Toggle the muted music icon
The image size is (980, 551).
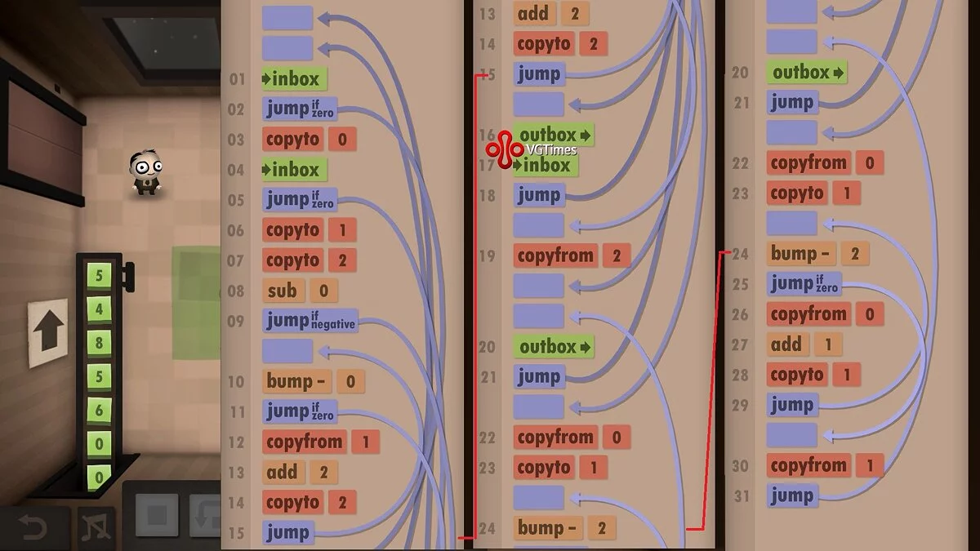pos(97,528)
